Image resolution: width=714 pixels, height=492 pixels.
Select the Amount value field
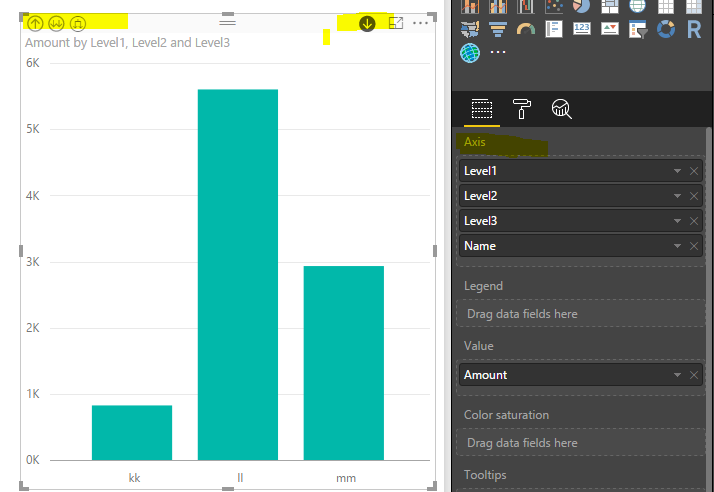pyautogui.click(x=581, y=375)
